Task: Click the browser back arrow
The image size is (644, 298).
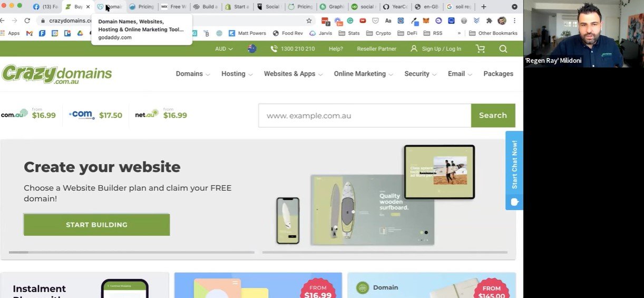Action: coord(3,21)
